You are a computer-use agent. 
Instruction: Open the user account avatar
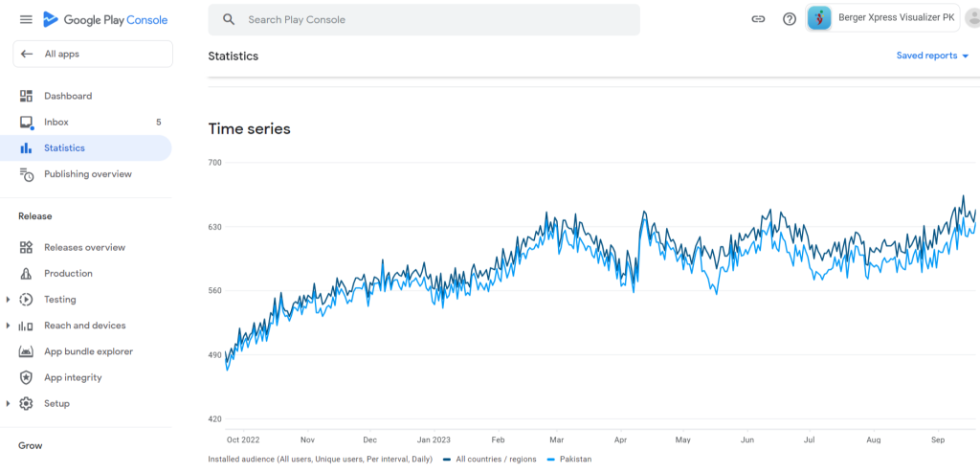[973, 19]
